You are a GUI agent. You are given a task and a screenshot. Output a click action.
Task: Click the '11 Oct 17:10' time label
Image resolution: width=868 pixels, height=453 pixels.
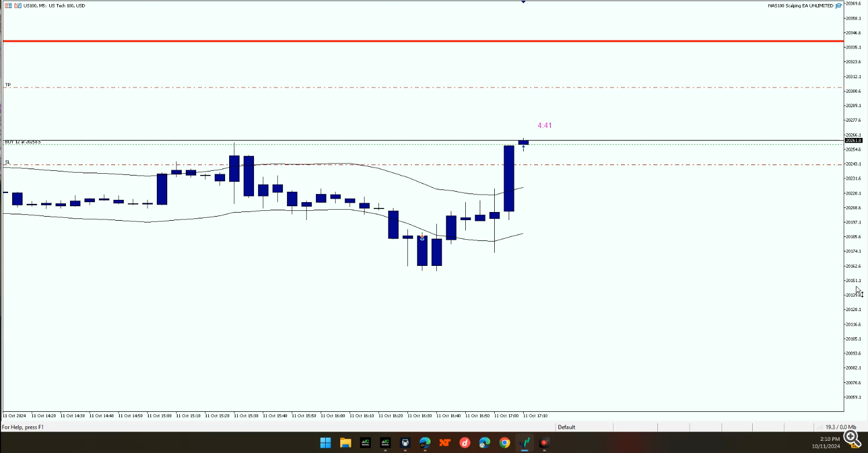click(x=535, y=415)
